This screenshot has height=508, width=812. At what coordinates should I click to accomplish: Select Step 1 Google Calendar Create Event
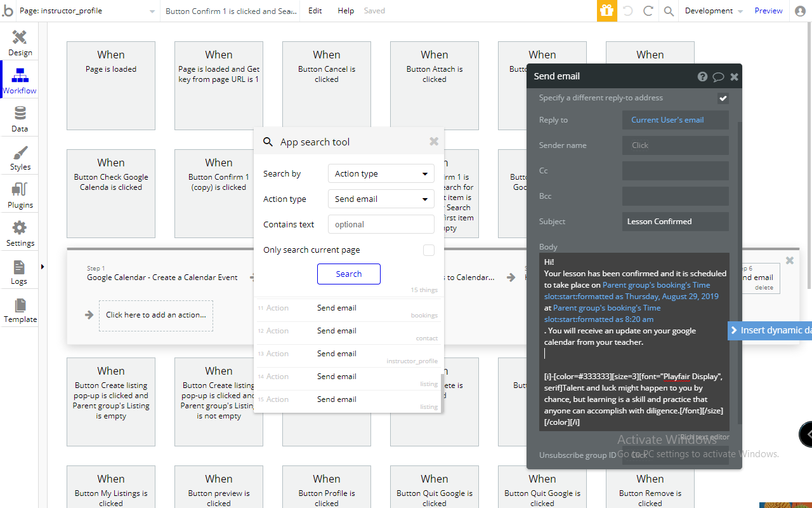pyautogui.click(x=162, y=274)
